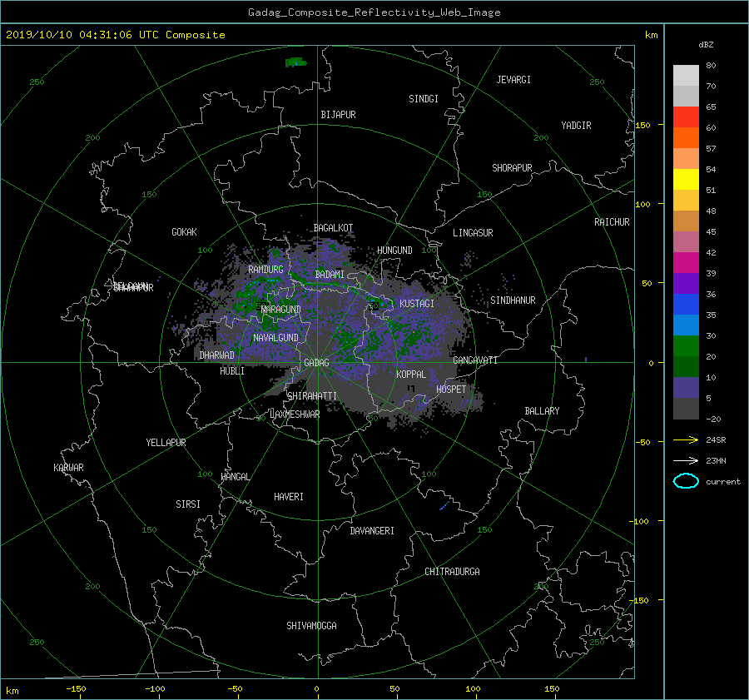Viewport: 749px width, 700px height.
Task: Click the 150 tick on right km axis
Action: [x=643, y=125]
